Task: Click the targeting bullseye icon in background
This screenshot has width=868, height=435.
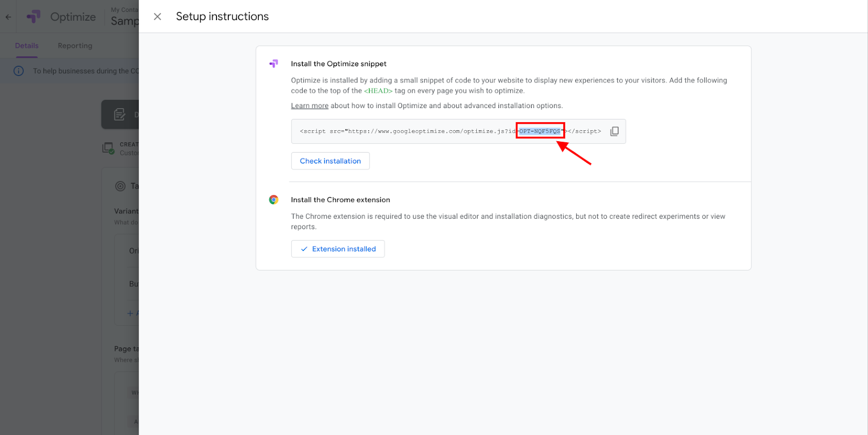Action: pyautogui.click(x=120, y=186)
